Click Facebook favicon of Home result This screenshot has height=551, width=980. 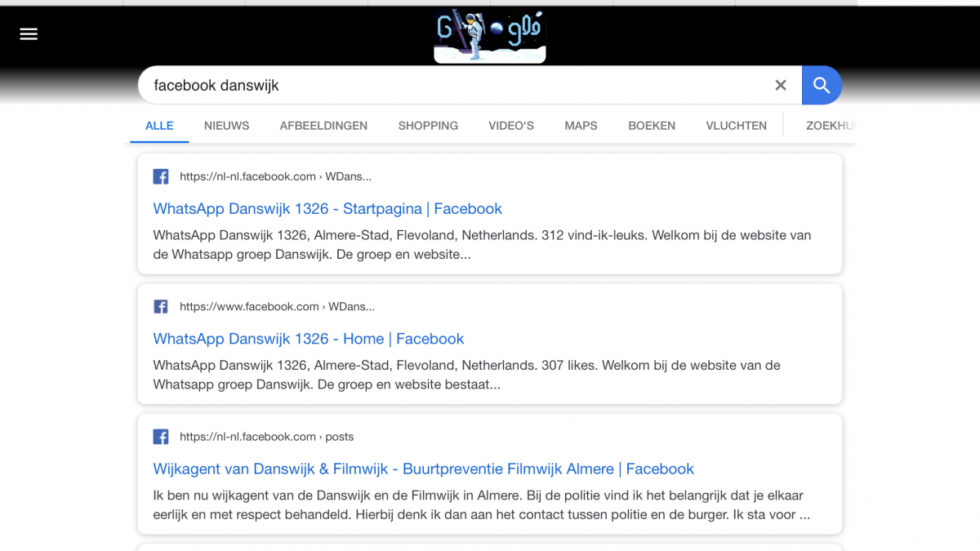(161, 307)
